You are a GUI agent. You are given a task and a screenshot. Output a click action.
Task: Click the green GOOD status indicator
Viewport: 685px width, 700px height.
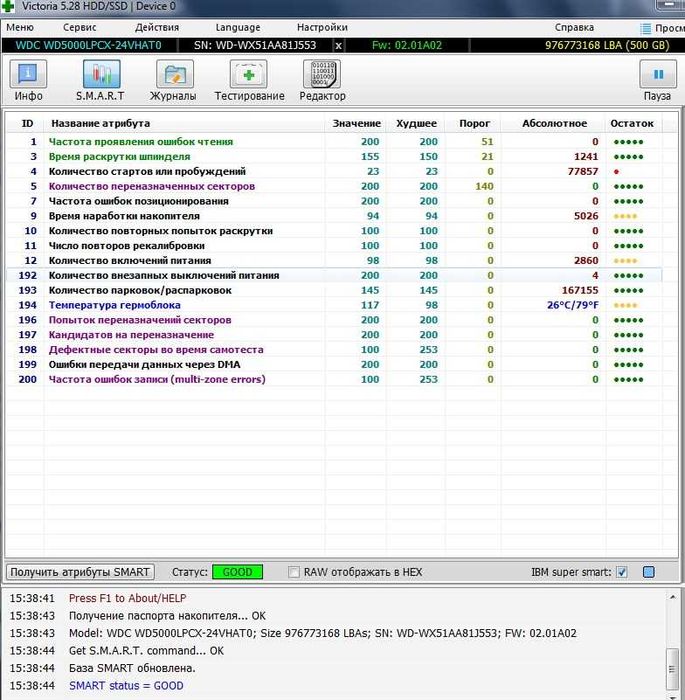tap(238, 572)
